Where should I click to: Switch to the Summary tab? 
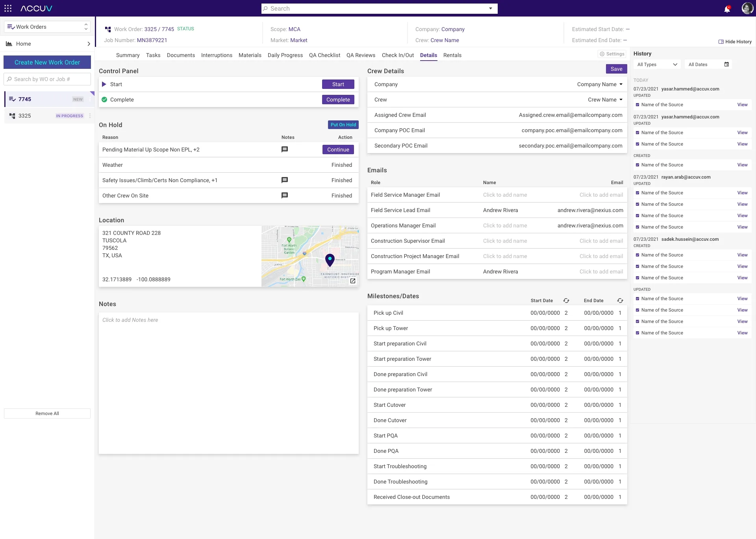point(128,55)
